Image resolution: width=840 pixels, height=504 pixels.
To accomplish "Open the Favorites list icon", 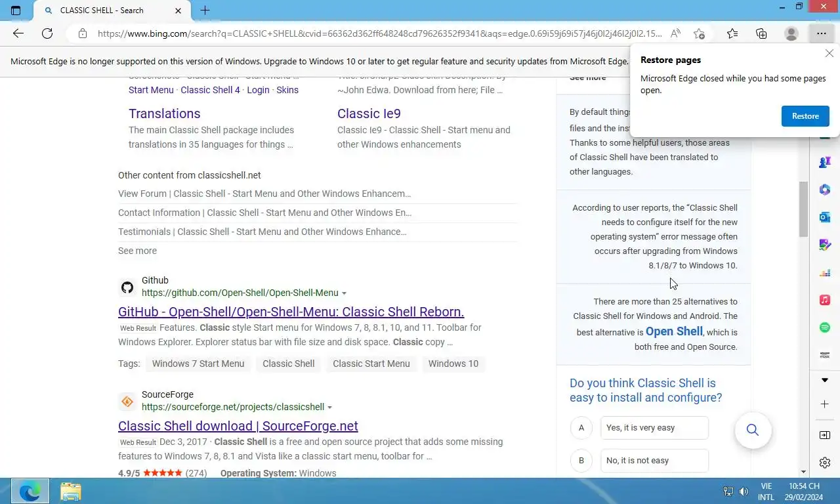I will [732, 33].
